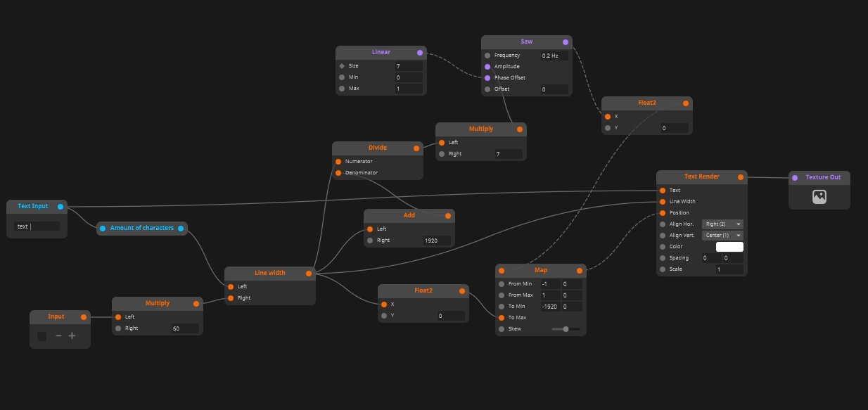Click the Amount of characters node
The image size is (868, 410).
click(141, 229)
